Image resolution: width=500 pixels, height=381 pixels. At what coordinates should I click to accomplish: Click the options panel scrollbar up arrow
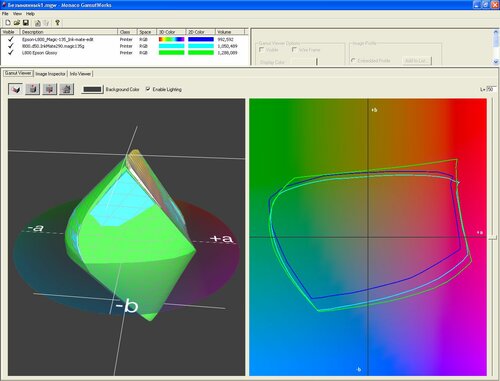click(x=496, y=32)
